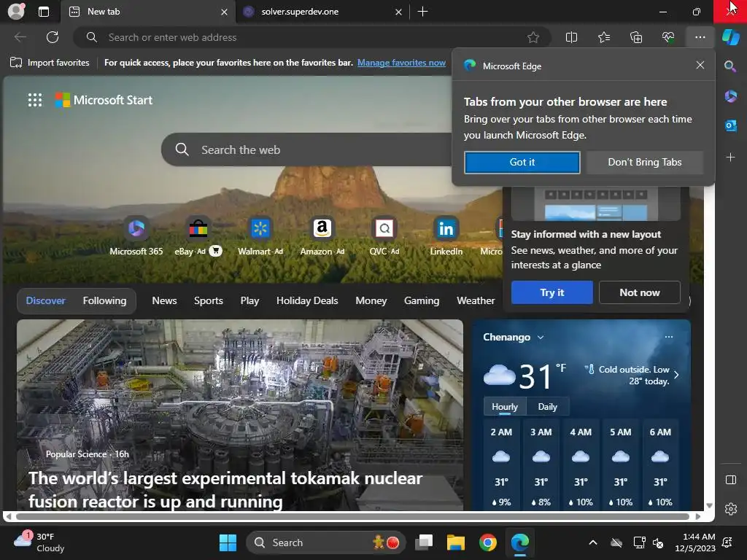The height and width of the screenshot is (560, 747).
Task: Open the Sports category
Action: click(208, 300)
